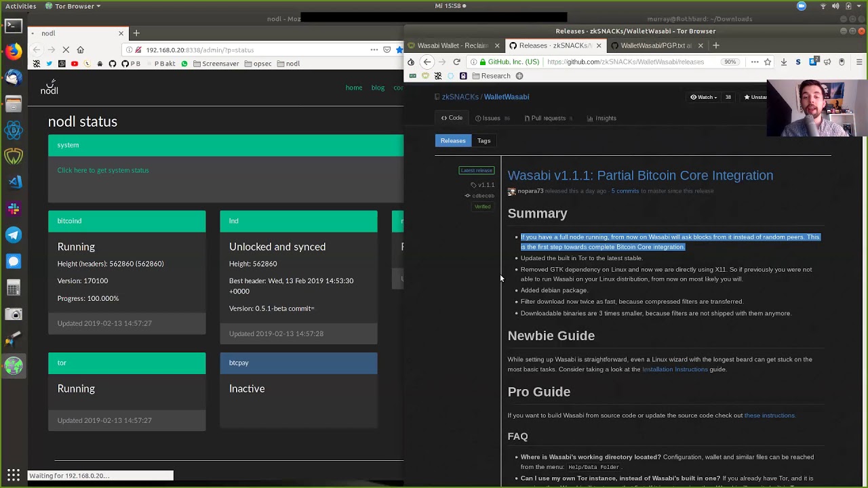Open page actions ellipsis in Tor Browser
The width and height of the screenshot is (868, 488).
tap(754, 62)
